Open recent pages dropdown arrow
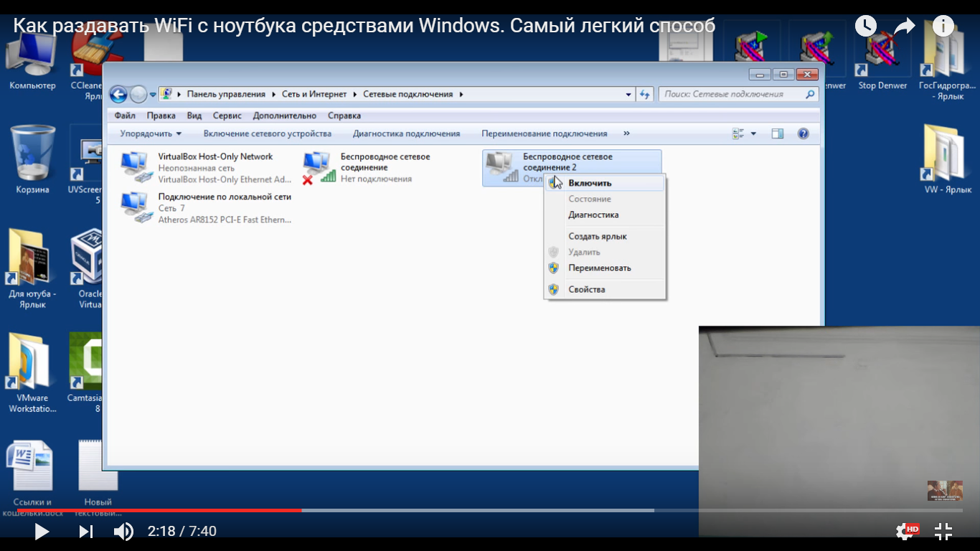This screenshot has height=551, width=980. tap(153, 95)
